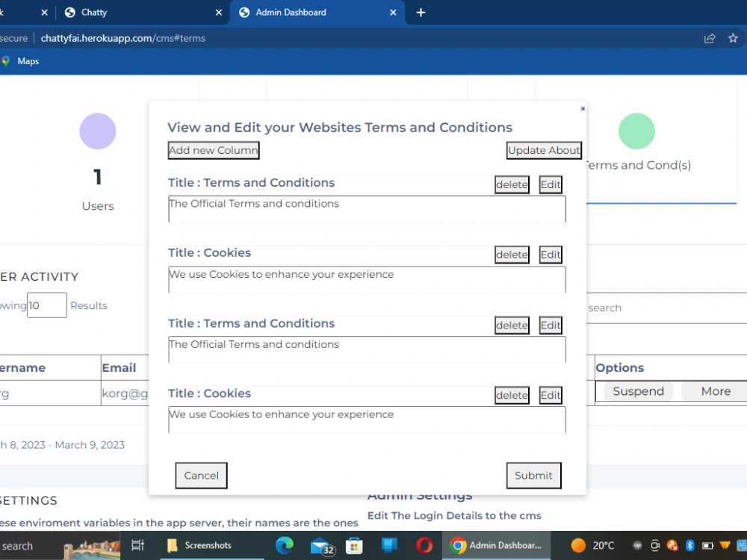Edit the first Terms and Conditions entry
Screen dimensions: 747x560
pos(551,184)
